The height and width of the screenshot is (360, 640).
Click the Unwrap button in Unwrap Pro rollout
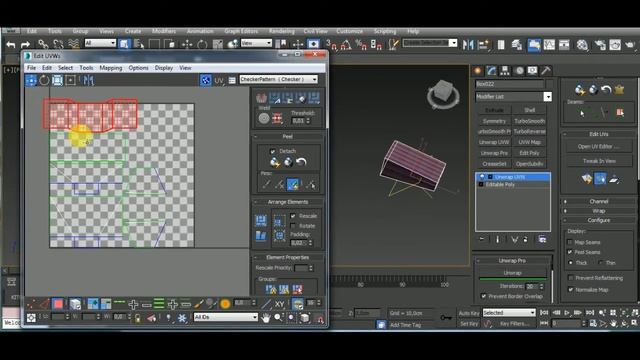[x=513, y=273]
